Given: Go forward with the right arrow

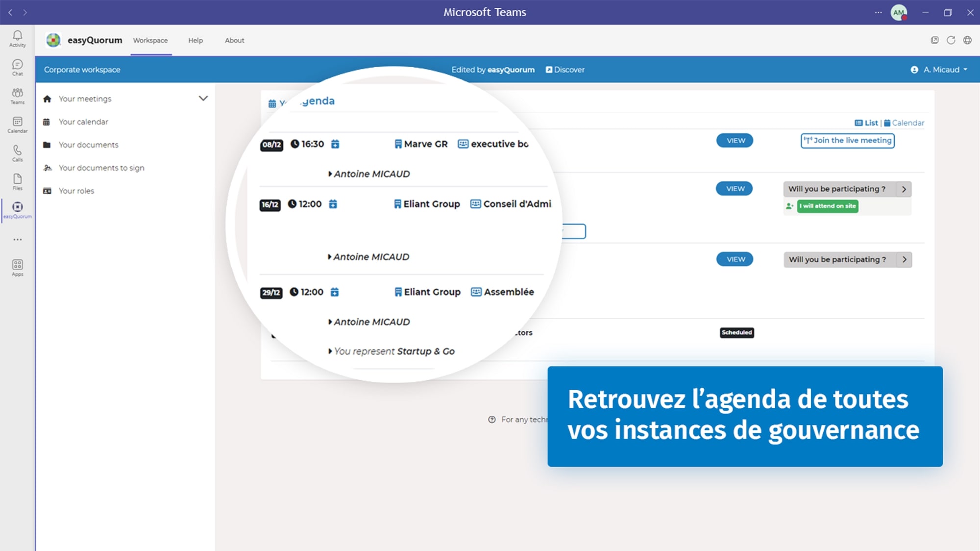Looking at the screenshot, I should tap(25, 12).
